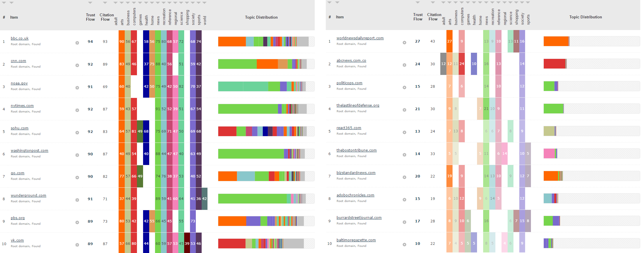644x253 pixels.
Task: Click sort arrow above right Citation Flow column
Action: (433, 3)
